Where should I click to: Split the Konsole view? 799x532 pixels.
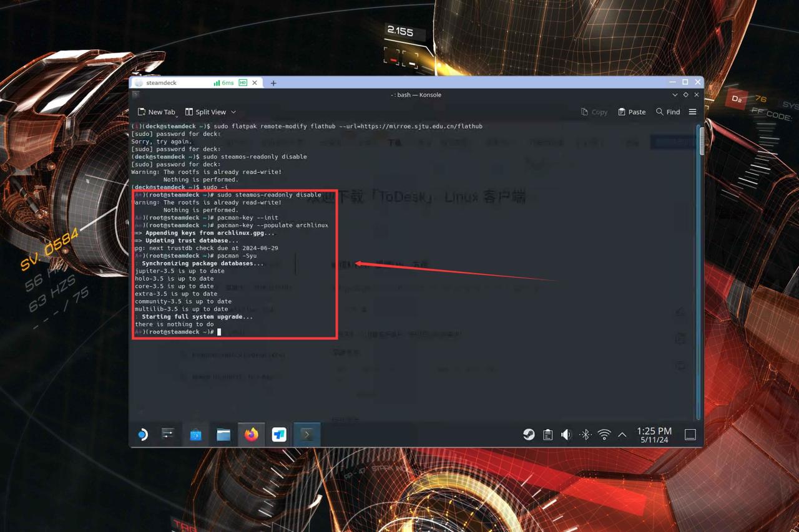206,112
